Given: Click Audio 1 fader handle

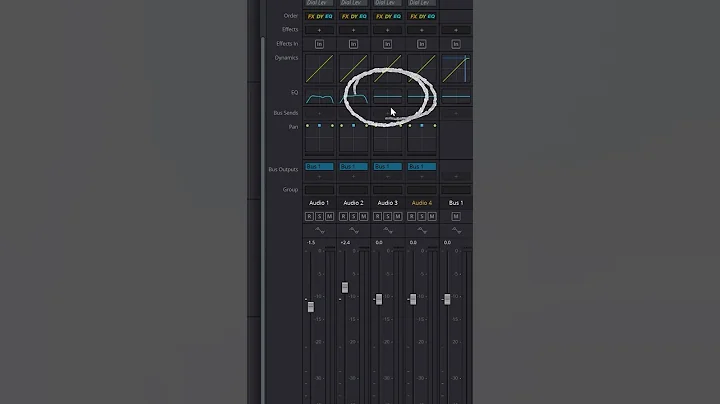Looking at the screenshot, I should click(x=311, y=306).
